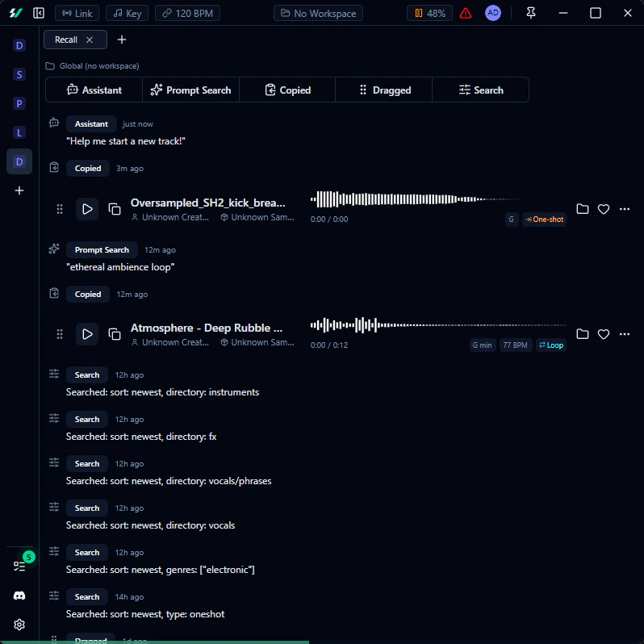Favorite the Oversampled_SH2_kick sample
This screenshot has height=644, width=644.
pyautogui.click(x=604, y=209)
